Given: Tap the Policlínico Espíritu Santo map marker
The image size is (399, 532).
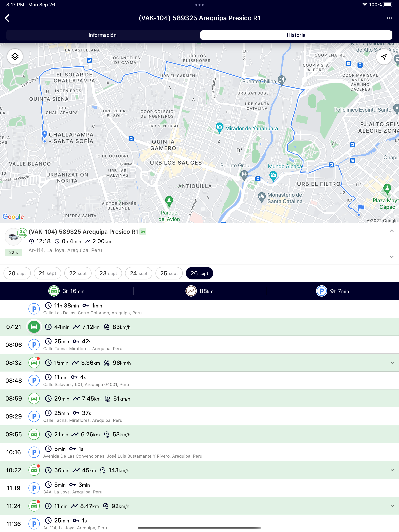Looking at the screenshot, I should pyautogui.click(x=396, y=109).
